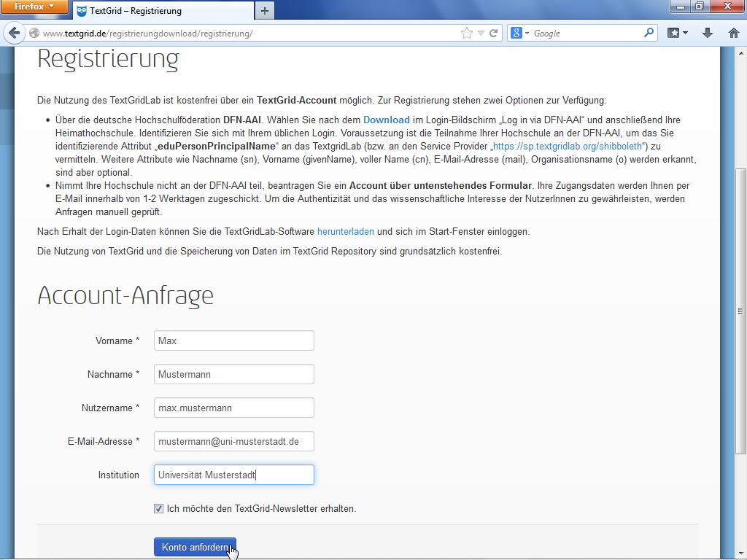Toggle the TextGrid newsletter checkbox
The width and height of the screenshot is (747, 560).
coord(158,508)
